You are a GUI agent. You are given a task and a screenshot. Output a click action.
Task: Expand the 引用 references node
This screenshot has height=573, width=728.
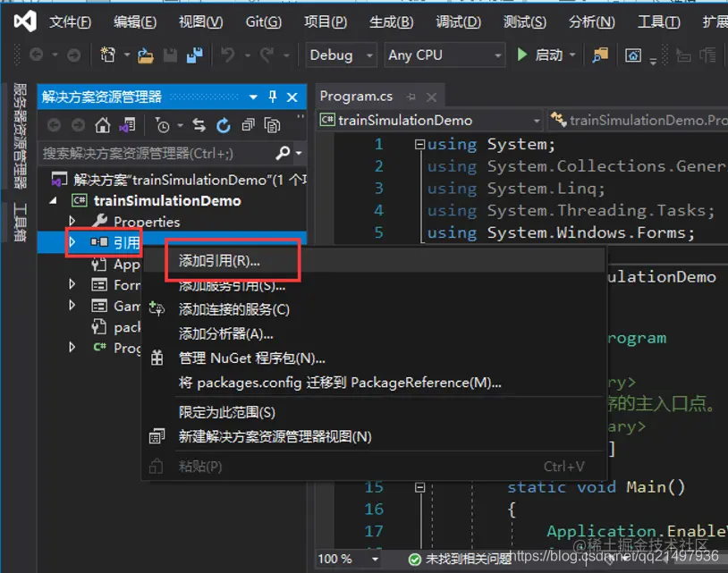coord(72,241)
